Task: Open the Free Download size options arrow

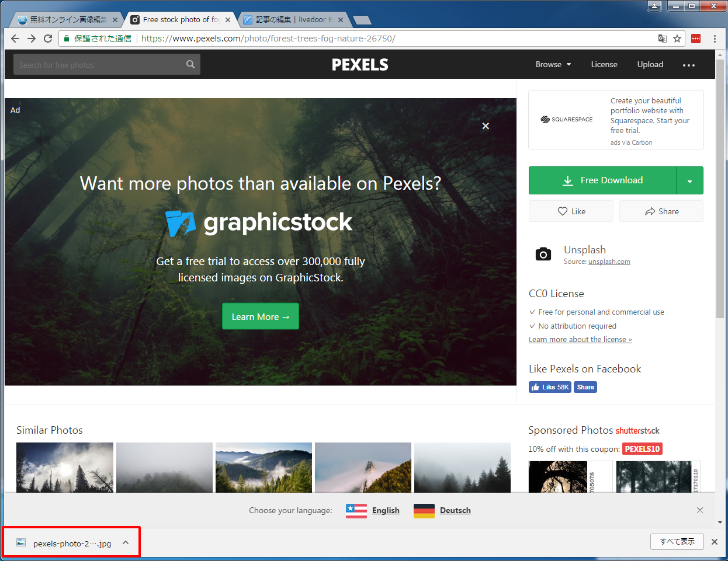Action: coord(690,181)
